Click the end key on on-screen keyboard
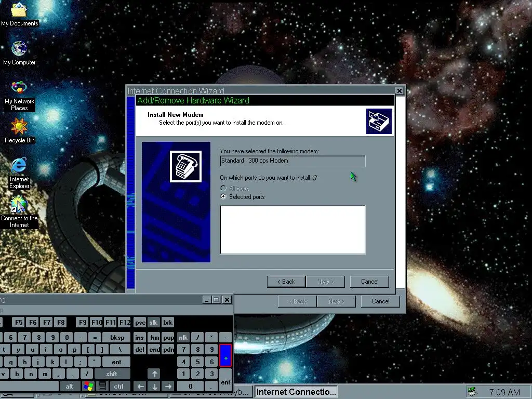Screen dimensions: 532x399 coord(155,350)
